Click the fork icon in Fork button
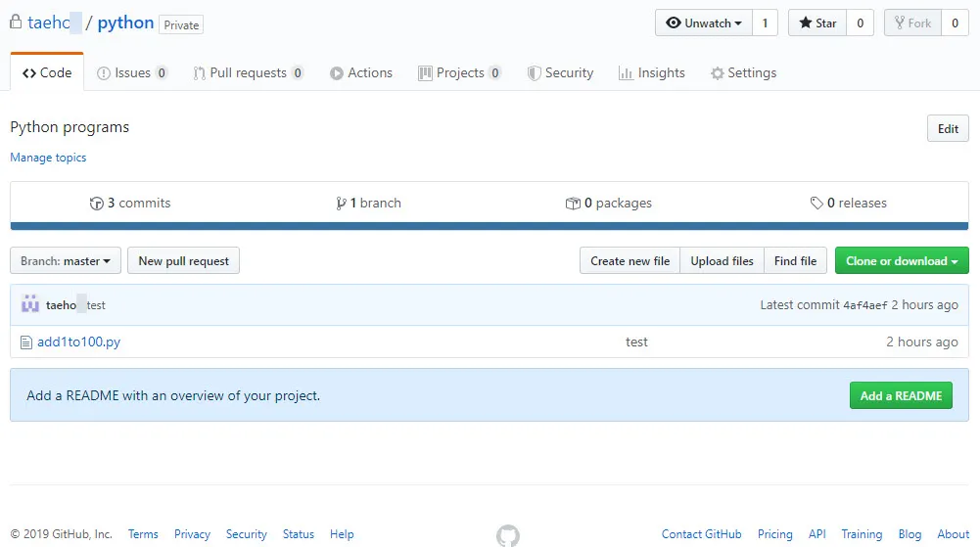 (900, 23)
